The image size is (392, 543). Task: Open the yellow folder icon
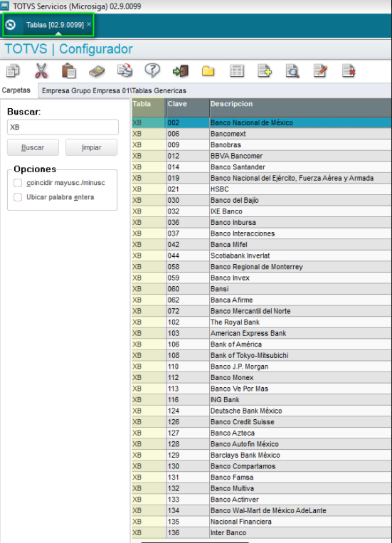click(x=208, y=71)
